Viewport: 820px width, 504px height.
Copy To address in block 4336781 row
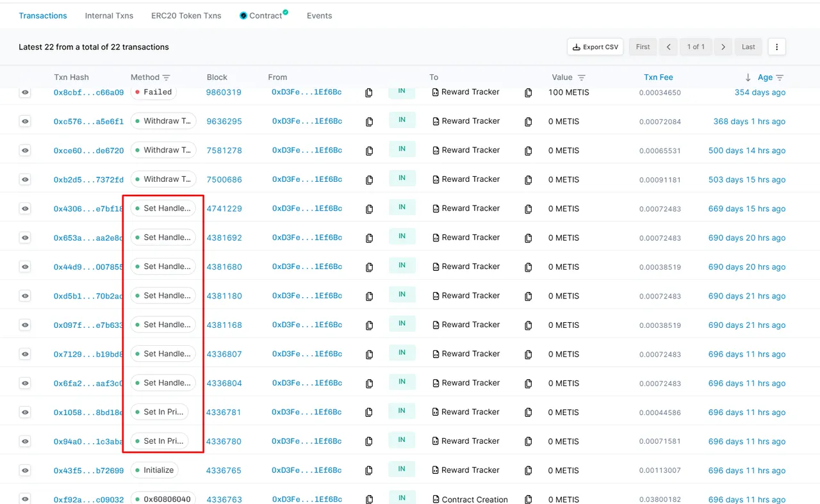[528, 412]
